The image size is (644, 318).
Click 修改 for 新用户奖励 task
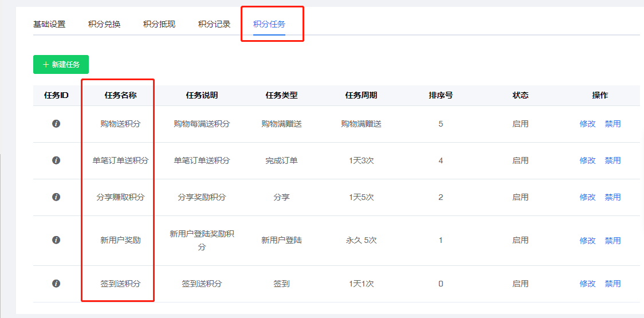click(x=588, y=240)
